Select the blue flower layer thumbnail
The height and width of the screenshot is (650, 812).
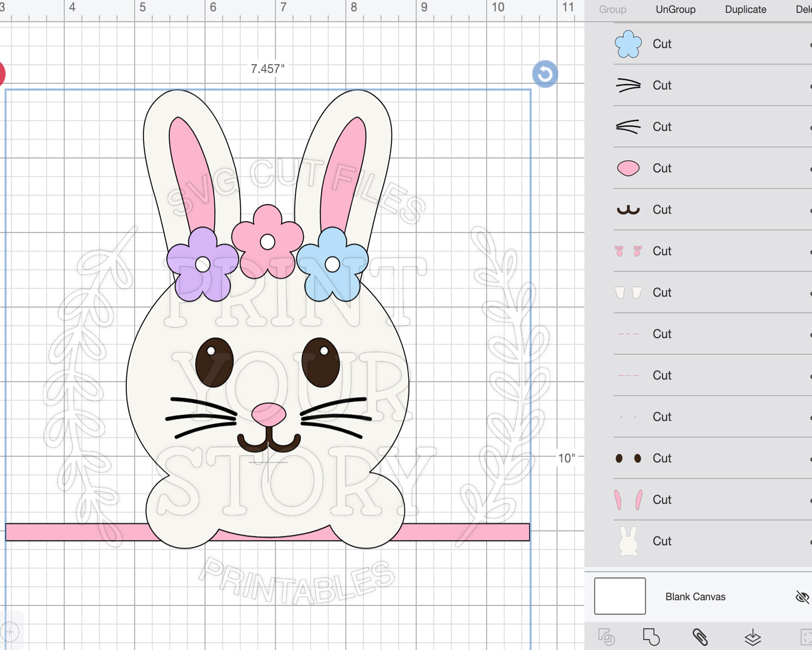pyautogui.click(x=628, y=44)
